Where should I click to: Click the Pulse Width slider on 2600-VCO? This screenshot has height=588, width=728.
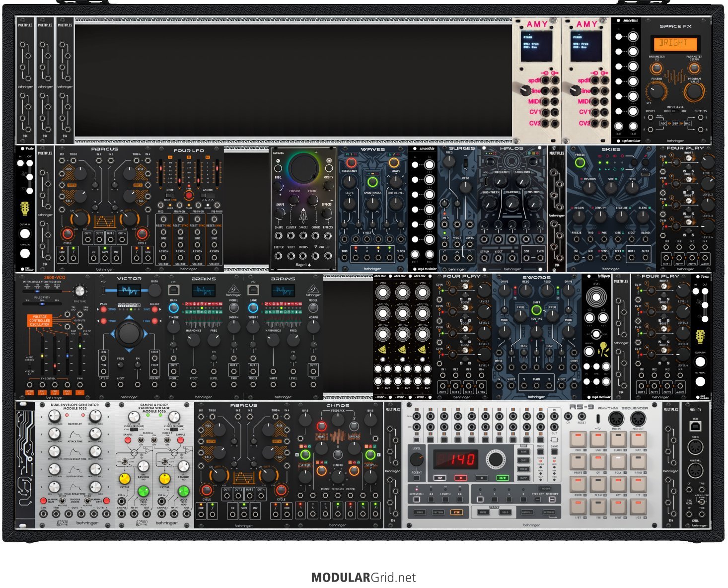(42, 304)
